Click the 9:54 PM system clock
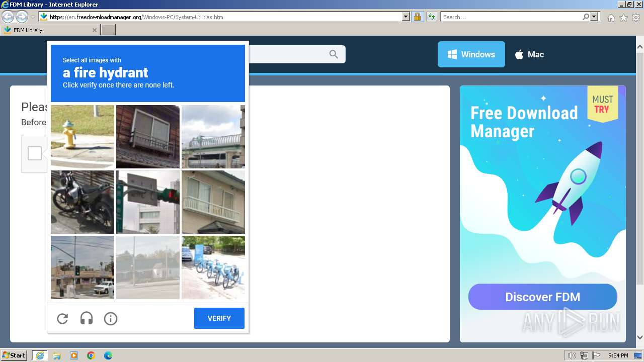The width and height of the screenshot is (644, 362). coord(618,355)
